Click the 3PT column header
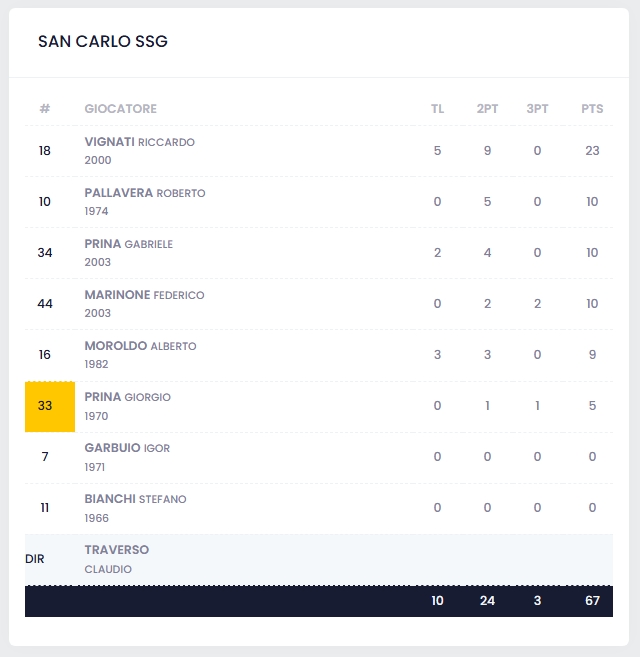The width and height of the screenshot is (640, 657). 537,109
